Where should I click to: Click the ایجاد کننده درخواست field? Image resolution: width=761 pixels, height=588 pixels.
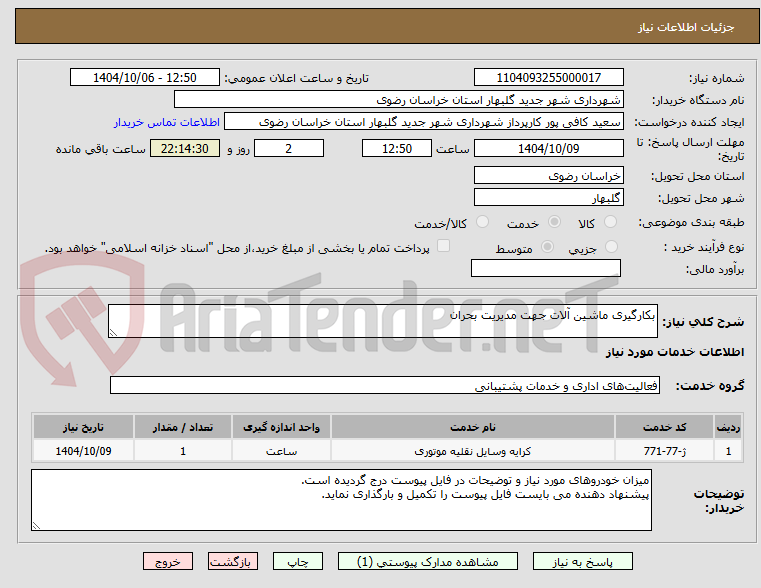424,122
